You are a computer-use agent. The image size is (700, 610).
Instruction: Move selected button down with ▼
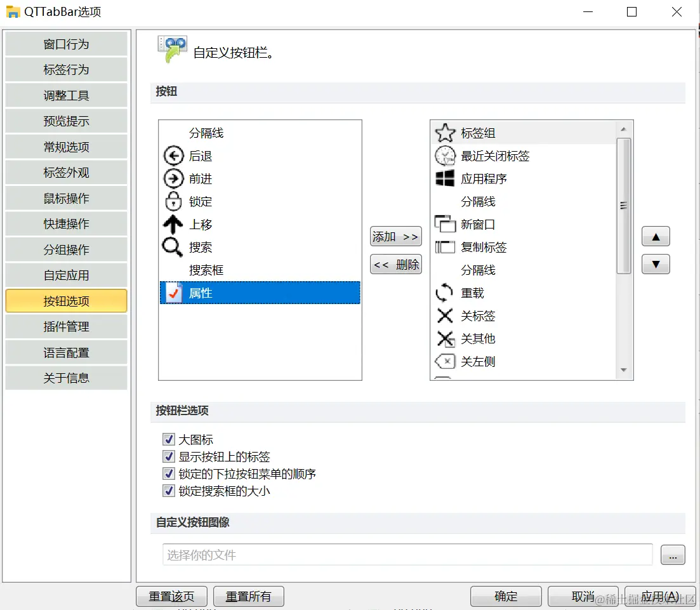656,264
